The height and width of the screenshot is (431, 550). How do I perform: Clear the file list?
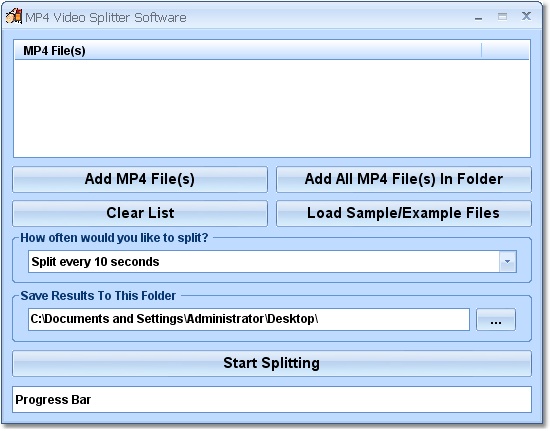[x=140, y=213]
